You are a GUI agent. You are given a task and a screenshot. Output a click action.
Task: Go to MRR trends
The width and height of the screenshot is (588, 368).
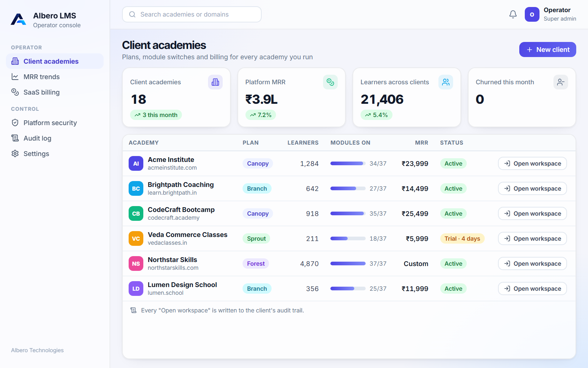tap(55, 77)
